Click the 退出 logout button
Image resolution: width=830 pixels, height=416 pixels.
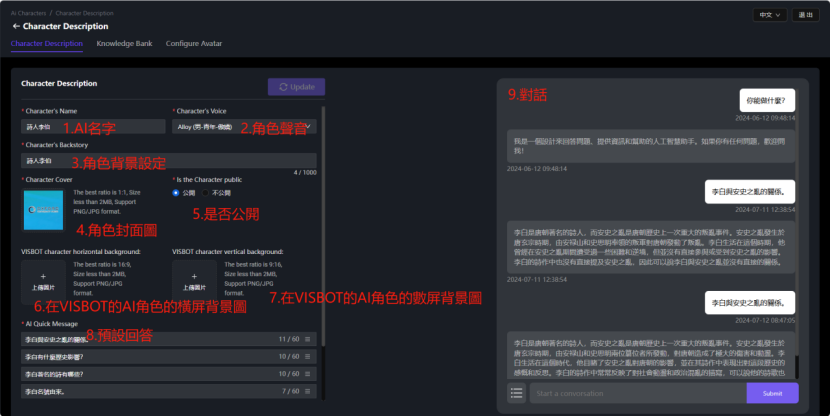point(805,15)
